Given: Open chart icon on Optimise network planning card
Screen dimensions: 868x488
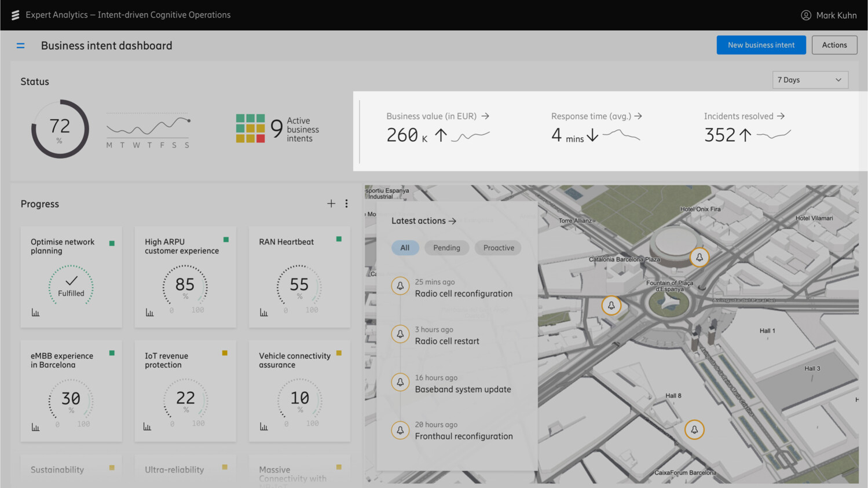Looking at the screenshot, I should (35, 313).
